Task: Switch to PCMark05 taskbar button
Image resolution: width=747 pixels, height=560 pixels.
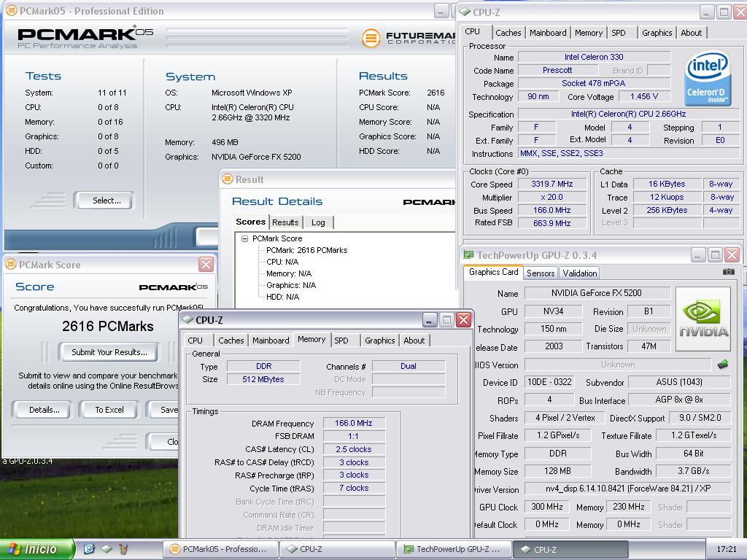Action: (x=221, y=549)
